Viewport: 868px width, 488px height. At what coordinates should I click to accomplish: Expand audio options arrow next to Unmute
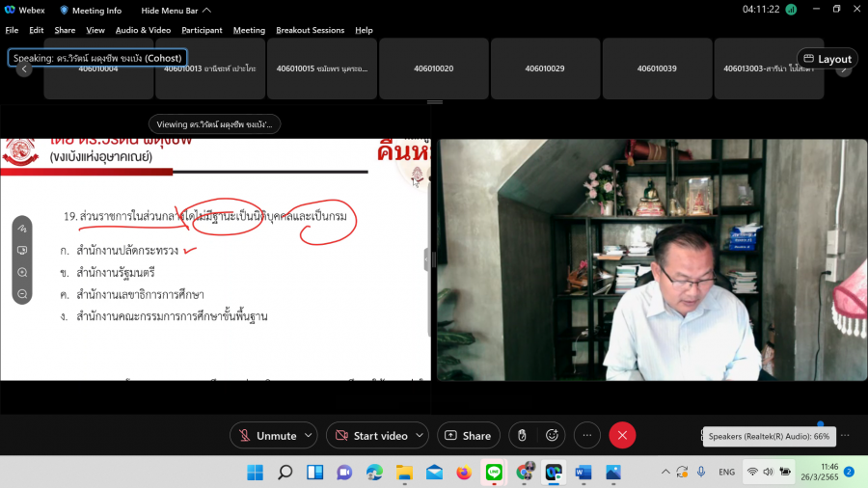coord(308,436)
